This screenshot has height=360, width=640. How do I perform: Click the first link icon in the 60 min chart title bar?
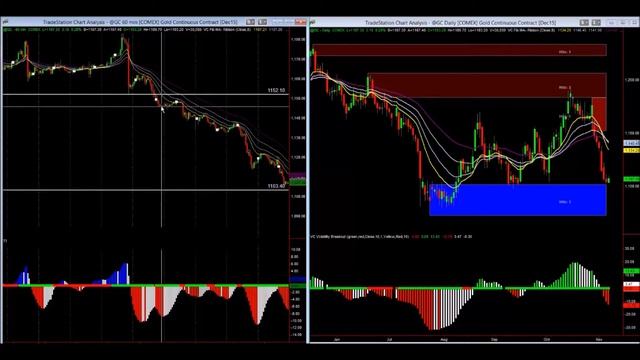click(251, 22)
